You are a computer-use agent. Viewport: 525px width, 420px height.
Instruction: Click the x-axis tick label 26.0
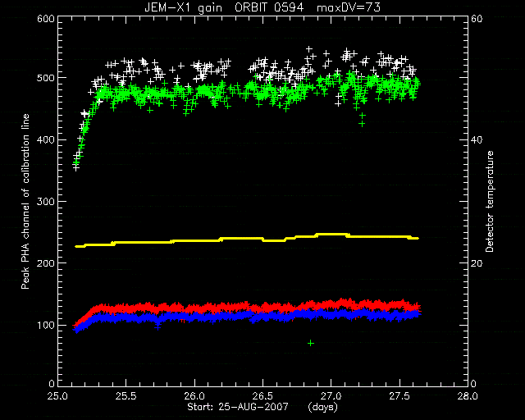click(194, 396)
